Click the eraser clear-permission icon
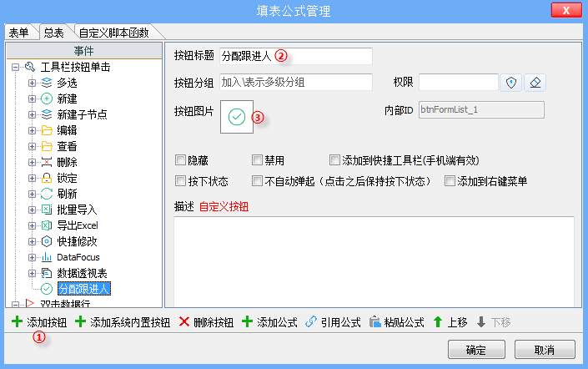 (535, 83)
